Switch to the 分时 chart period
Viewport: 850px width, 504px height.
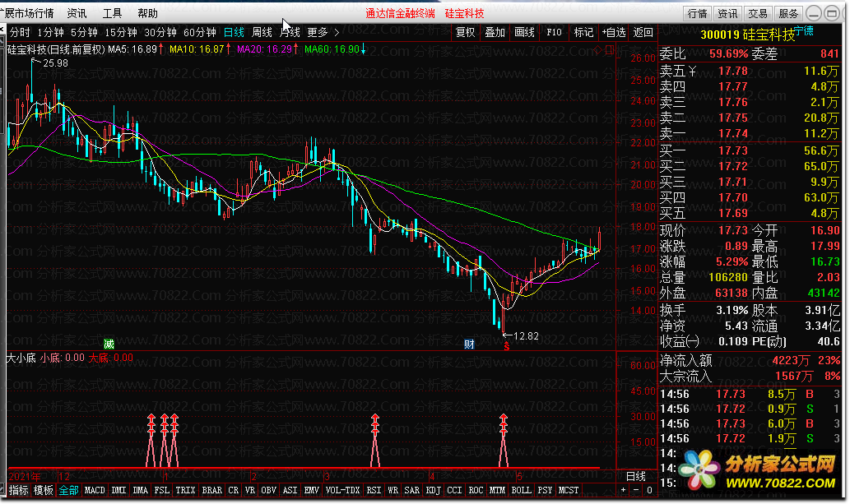pos(20,33)
